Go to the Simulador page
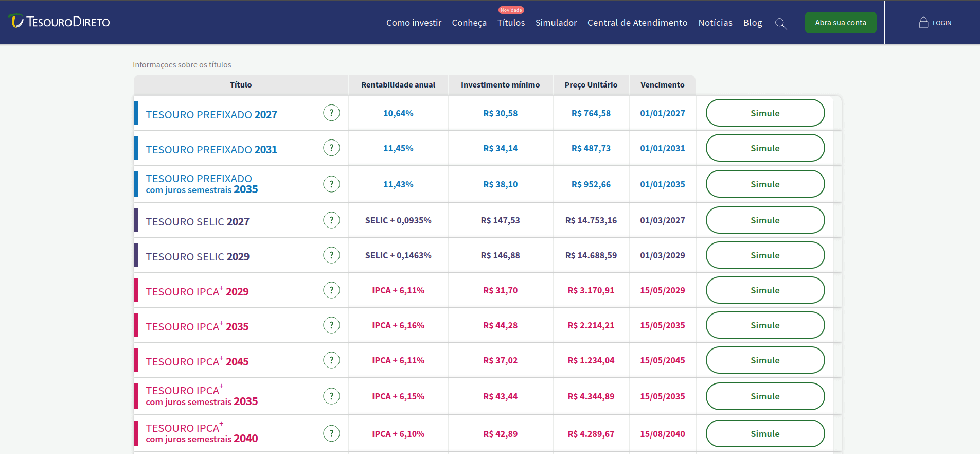This screenshot has height=454, width=980. 556,23
